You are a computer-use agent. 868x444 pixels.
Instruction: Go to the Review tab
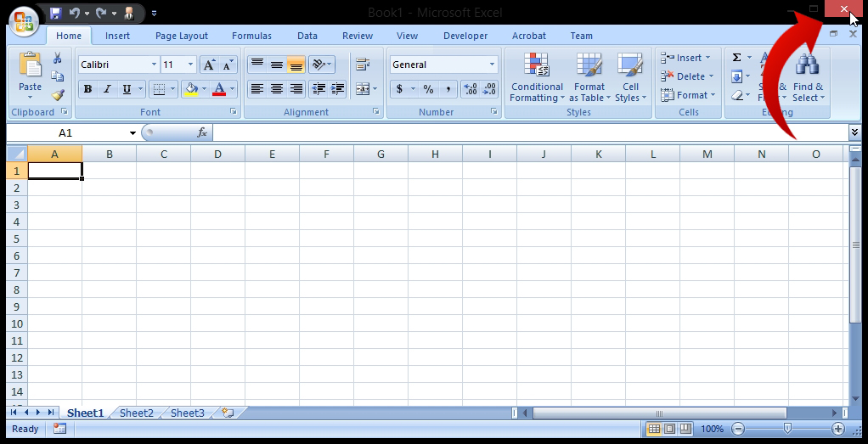[x=357, y=36]
